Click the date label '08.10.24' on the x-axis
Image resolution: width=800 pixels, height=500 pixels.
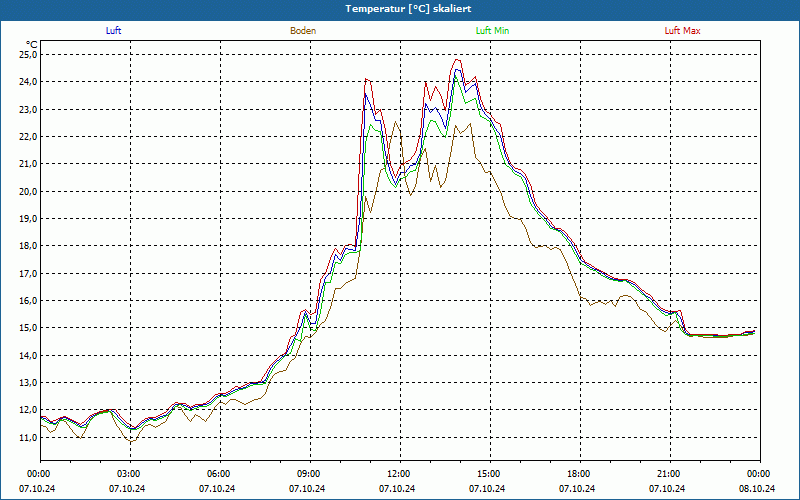(x=757, y=488)
